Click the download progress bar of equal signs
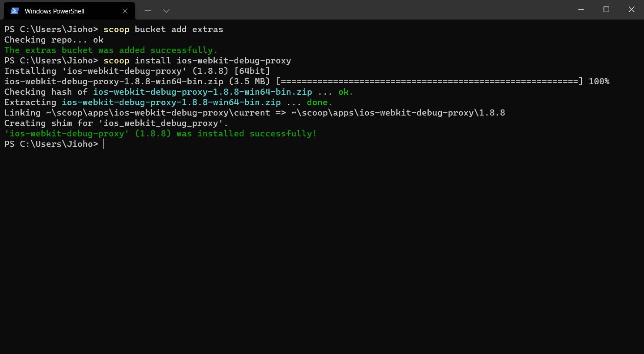This screenshot has height=354, width=644. pyautogui.click(x=429, y=81)
